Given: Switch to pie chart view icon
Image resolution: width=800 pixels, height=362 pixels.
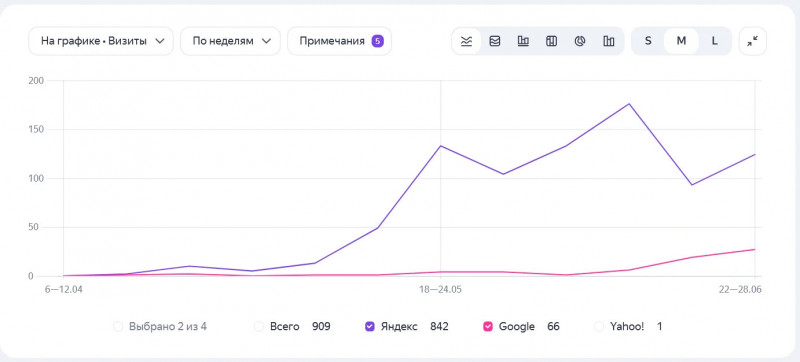Looking at the screenshot, I should point(580,41).
